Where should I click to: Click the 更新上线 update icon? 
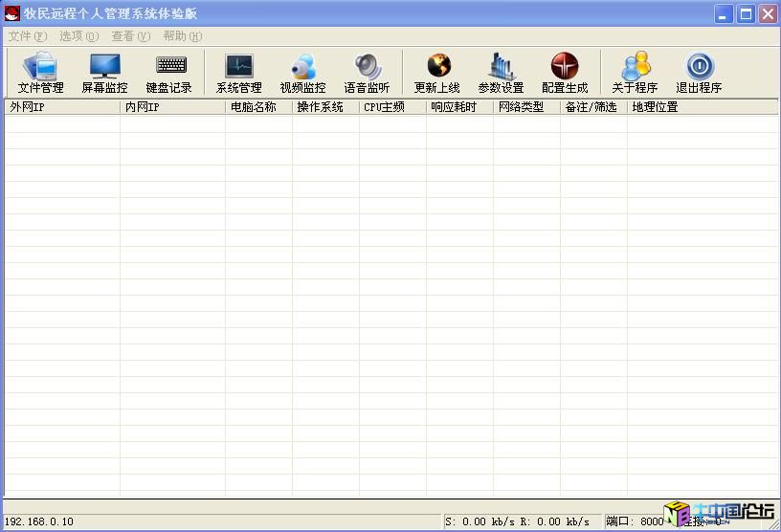pos(437,73)
